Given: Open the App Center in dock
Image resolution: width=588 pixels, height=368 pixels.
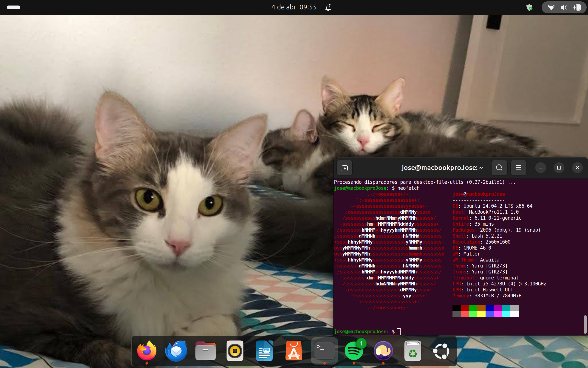Looking at the screenshot, I should (x=294, y=351).
